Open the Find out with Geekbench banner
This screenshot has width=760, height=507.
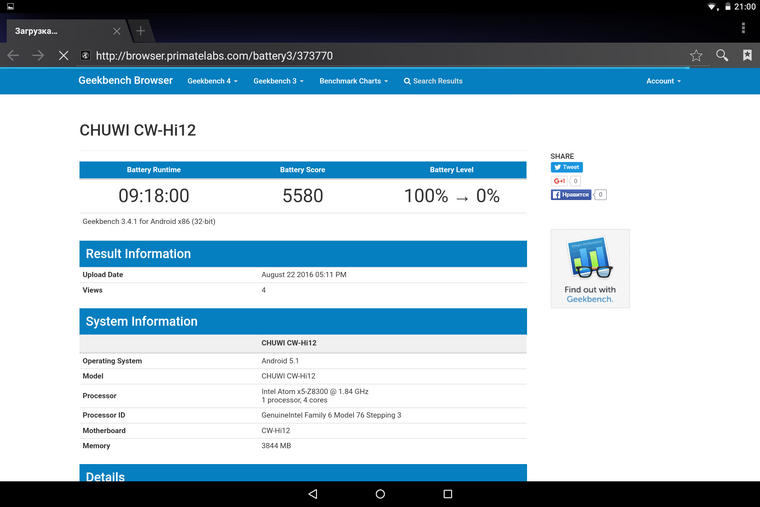click(590, 269)
